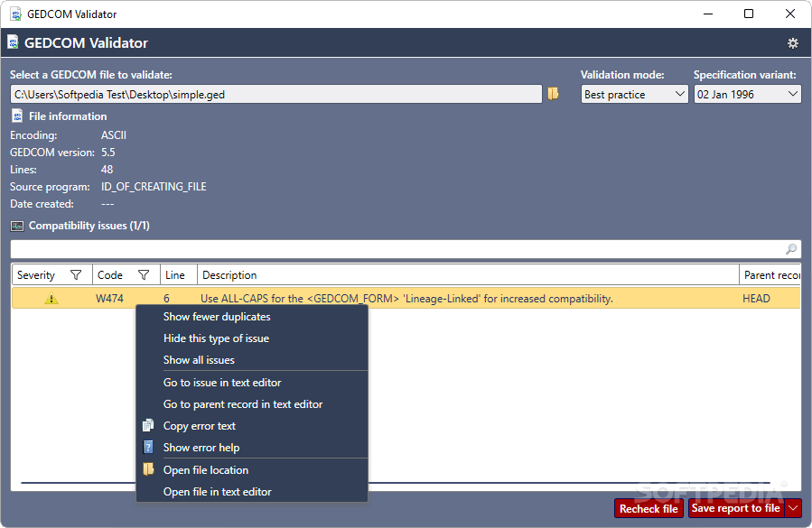Click the Show error help question icon
Screen dimensions: 812x528
[148, 448]
